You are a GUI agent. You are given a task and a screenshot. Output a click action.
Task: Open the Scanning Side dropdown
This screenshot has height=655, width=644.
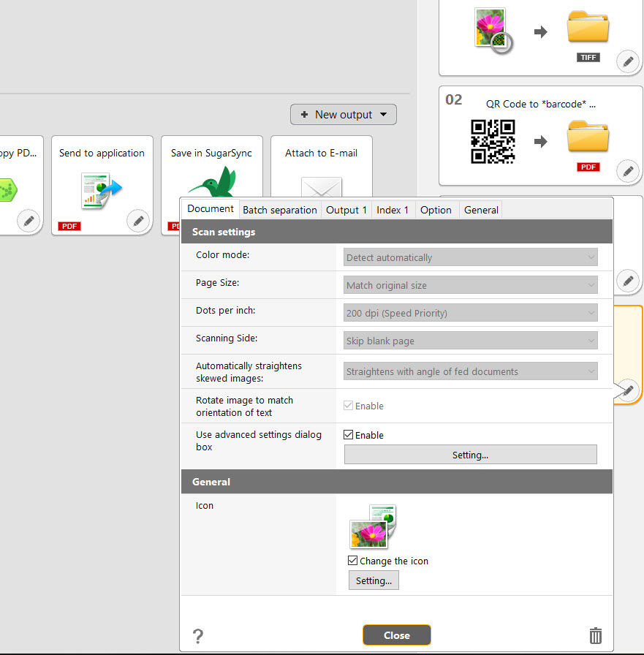click(470, 340)
